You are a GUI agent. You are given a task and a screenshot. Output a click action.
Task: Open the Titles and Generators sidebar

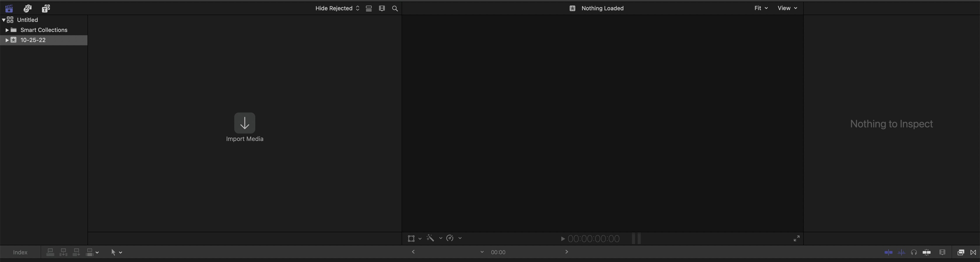(x=46, y=8)
